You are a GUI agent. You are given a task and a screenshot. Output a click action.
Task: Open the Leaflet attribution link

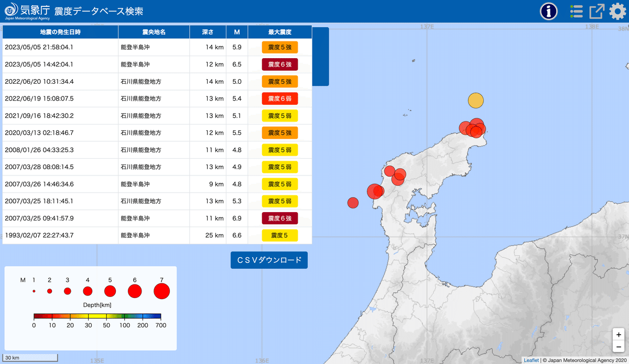(531, 360)
